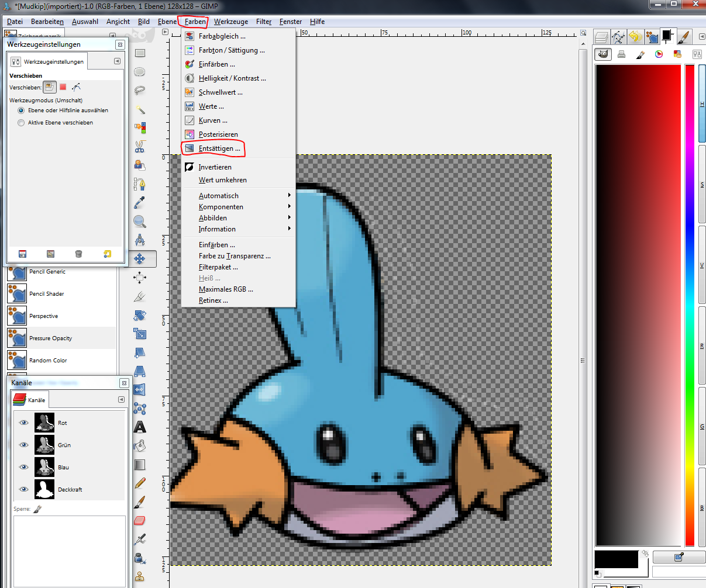The height and width of the screenshot is (588, 706).
Task: Expand the Abbilden submenu
Action: click(x=238, y=218)
